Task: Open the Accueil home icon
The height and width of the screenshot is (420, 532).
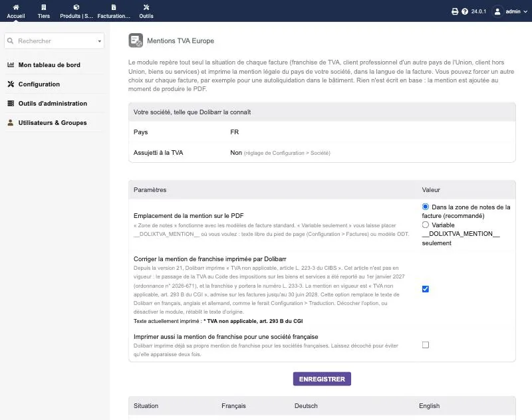Action: [16, 7]
